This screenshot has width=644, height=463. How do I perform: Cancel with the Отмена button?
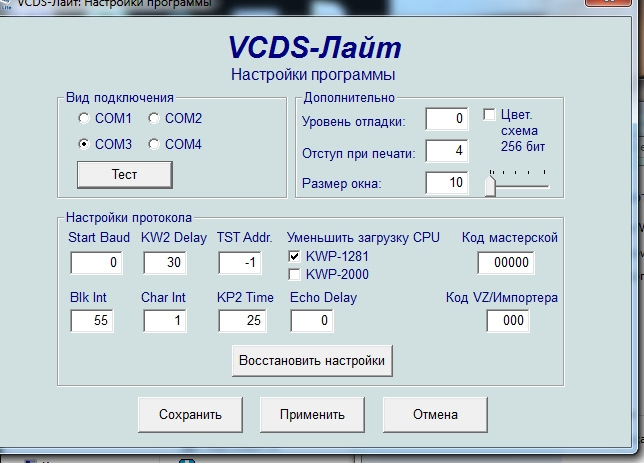pos(435,415)
